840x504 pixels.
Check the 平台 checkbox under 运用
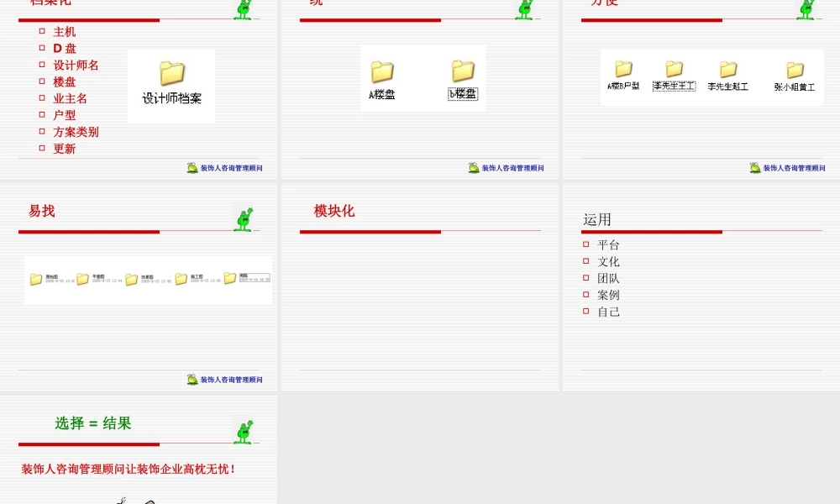click(x=585, y=244)
